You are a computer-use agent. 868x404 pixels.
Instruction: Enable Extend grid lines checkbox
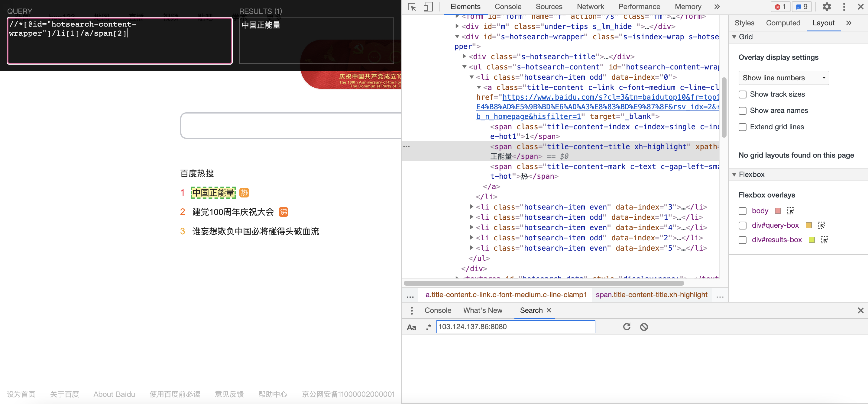pyautogui.click(x=742, y=127)
